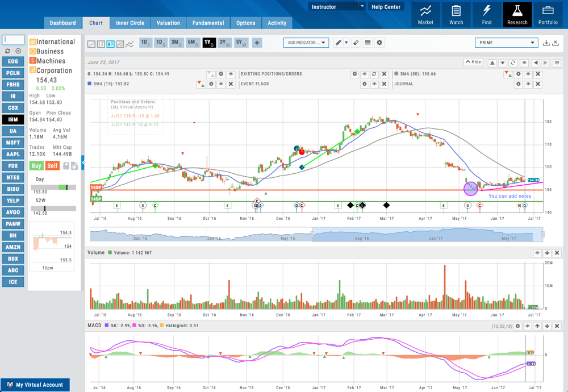Viewport: 568px width, 392px height.
Task: Refresh Existing Positions/Orders
Action: click(374, 74)
